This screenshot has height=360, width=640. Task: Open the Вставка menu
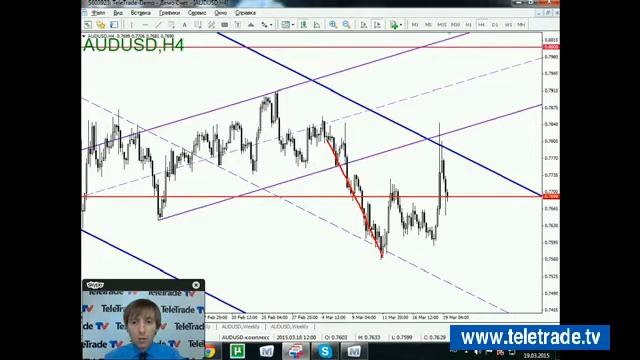(141, 13)
